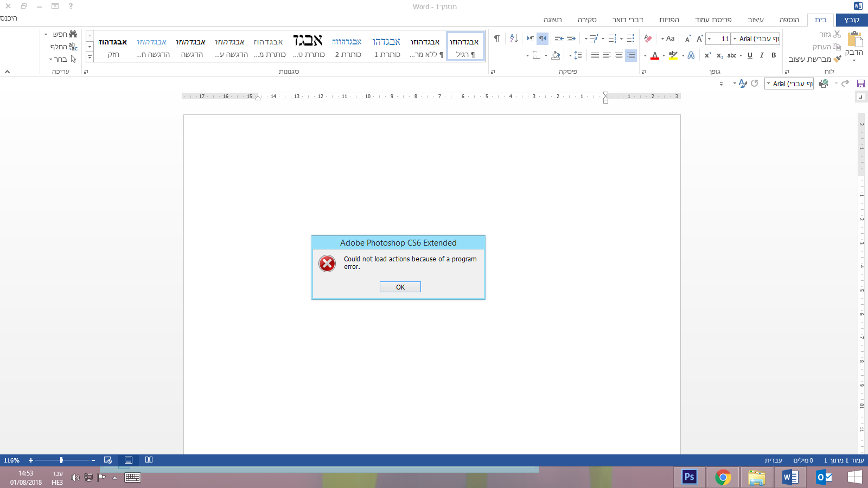Switch to the Design (עיצוב) tab
The width and height of the screenshot is (868, 488).
tap(755, 20)
